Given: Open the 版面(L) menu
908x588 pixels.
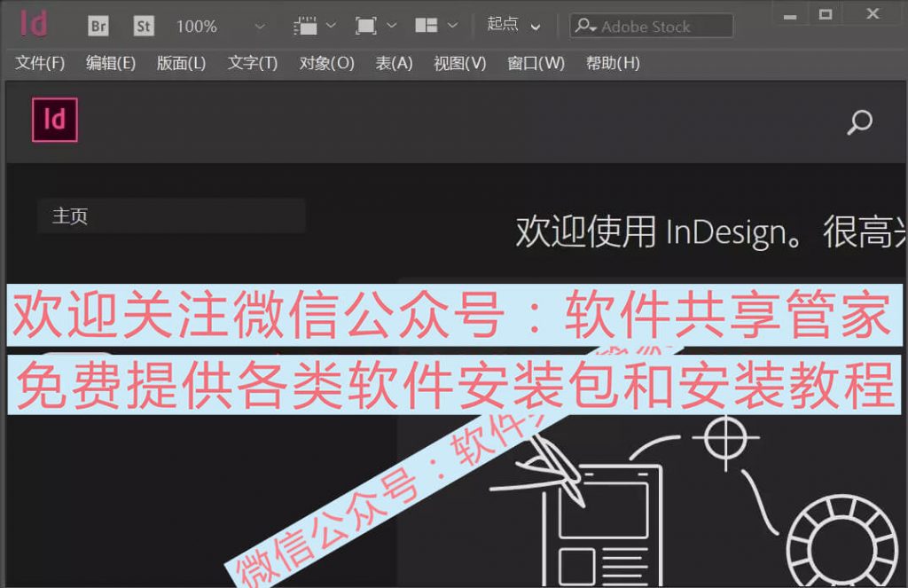Looking at the screenshot, I should pyautogui.click(x=181, y=63).
